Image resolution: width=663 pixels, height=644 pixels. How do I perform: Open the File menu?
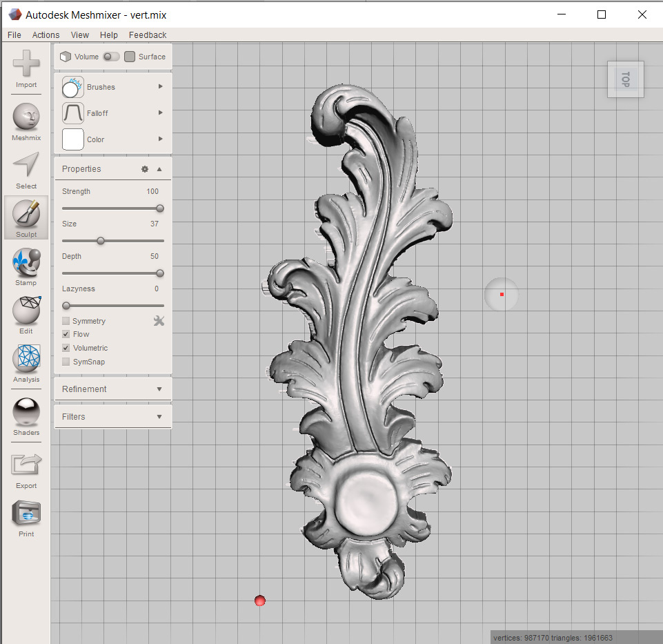(x=14, y=35)
